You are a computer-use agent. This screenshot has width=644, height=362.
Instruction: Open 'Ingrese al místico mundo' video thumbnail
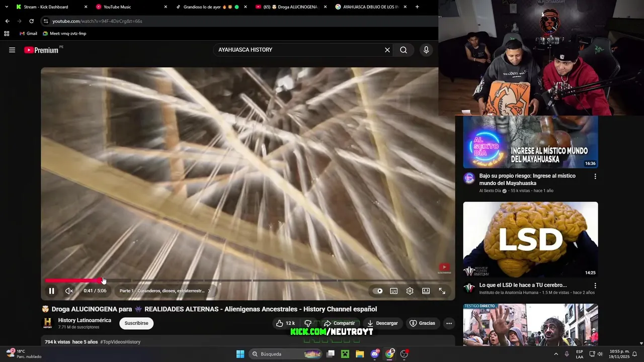pos(530,142)
